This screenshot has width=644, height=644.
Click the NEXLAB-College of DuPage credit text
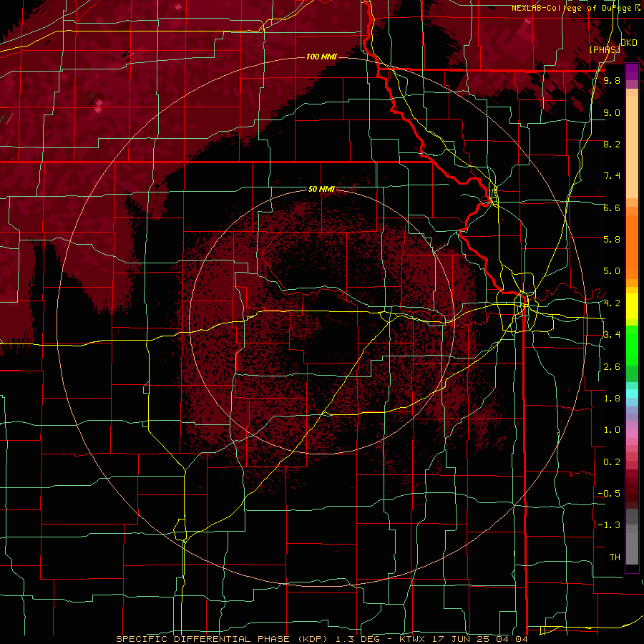(571, 8)
